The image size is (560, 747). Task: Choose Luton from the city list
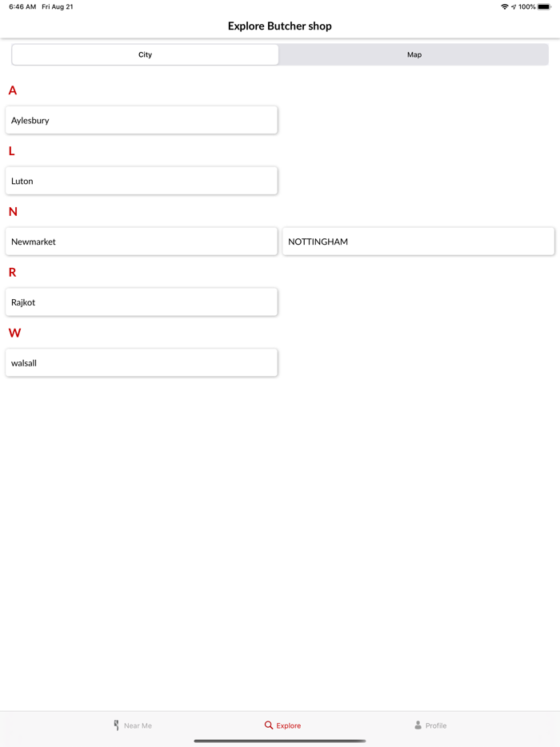142,181
